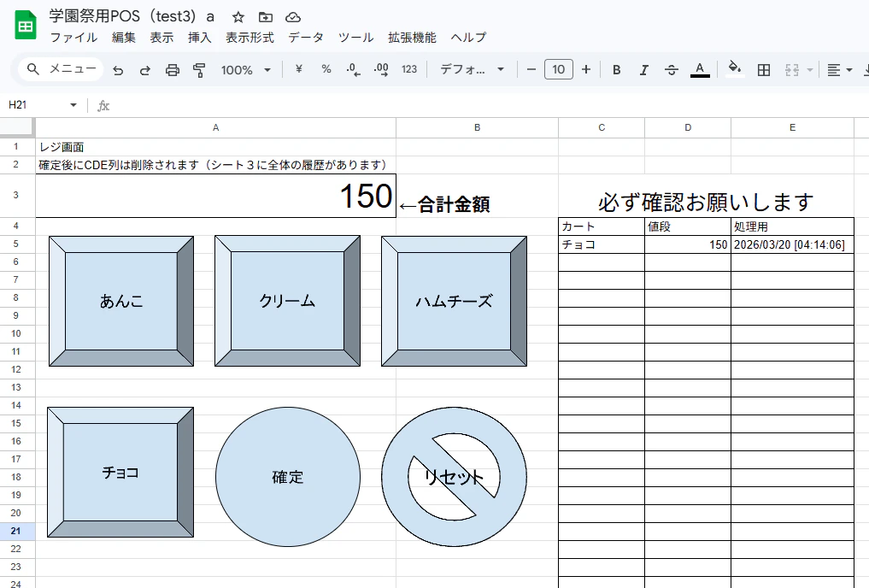Viewport: 869px width, 588px height.
Task: Open the ファイル menu
Action: point(73,38)
